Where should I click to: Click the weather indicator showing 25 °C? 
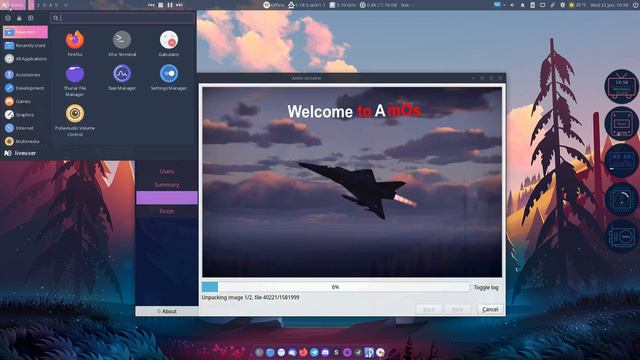[x=578, y=5]
